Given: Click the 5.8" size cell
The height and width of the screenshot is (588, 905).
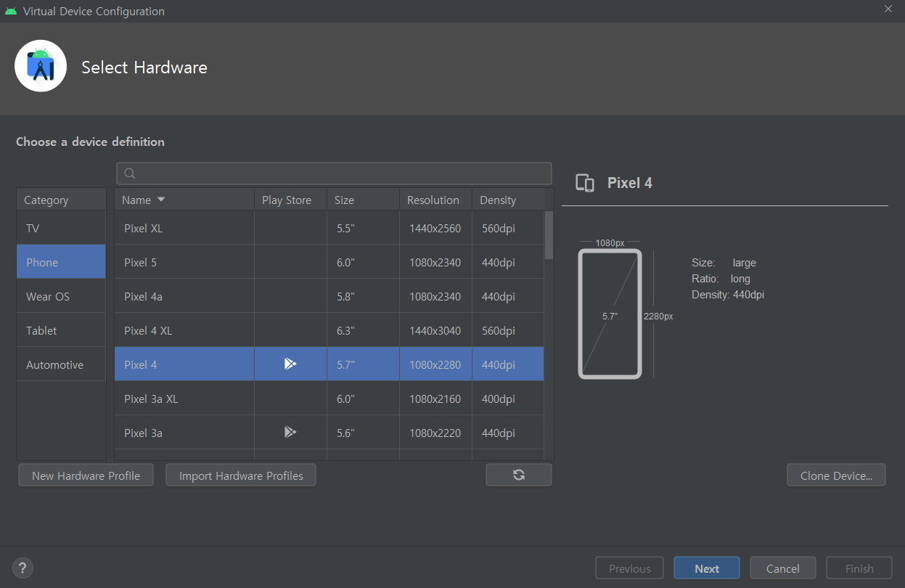Looking at the screenshot, I should [363, 296].
